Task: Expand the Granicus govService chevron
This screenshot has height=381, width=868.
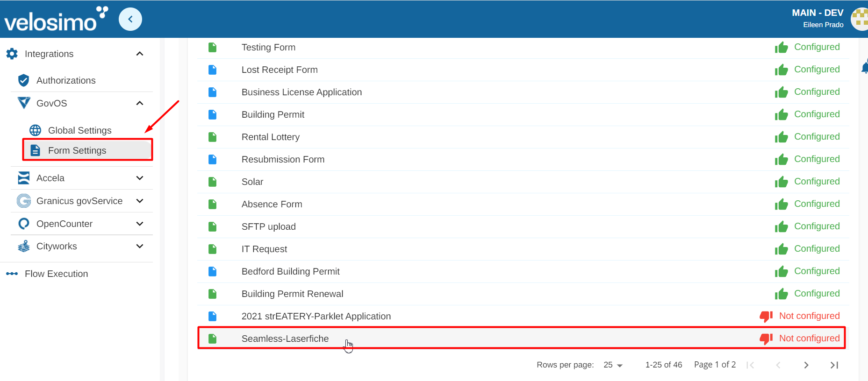Action: pos(140,201)
